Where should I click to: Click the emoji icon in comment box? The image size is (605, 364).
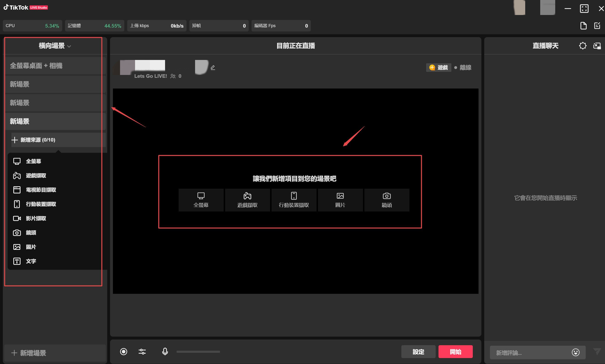[575, 353]
